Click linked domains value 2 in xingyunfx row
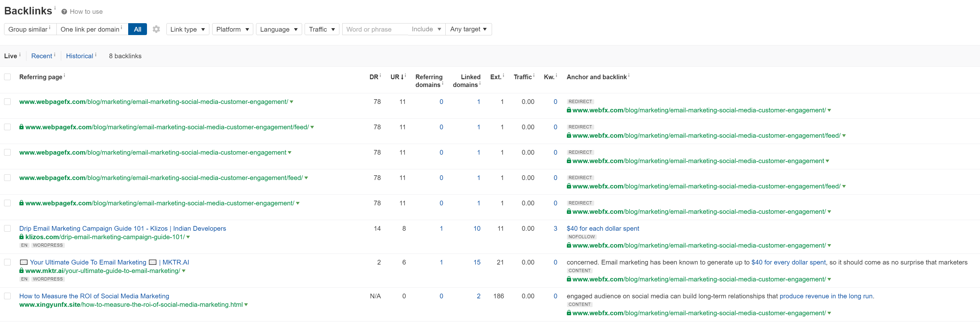 click(479, 296)
